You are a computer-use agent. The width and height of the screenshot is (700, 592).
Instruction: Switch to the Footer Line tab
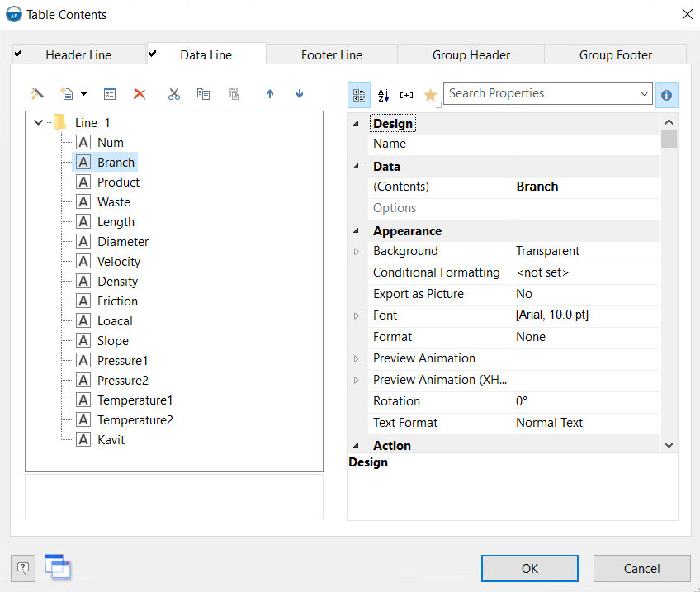[x=331, y=55]
